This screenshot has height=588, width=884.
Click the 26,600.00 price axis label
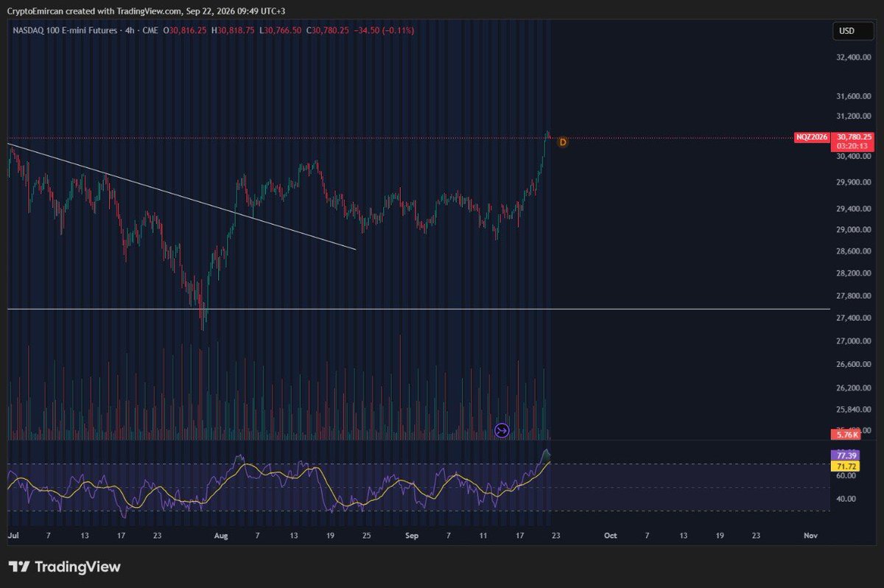(855, 364)
